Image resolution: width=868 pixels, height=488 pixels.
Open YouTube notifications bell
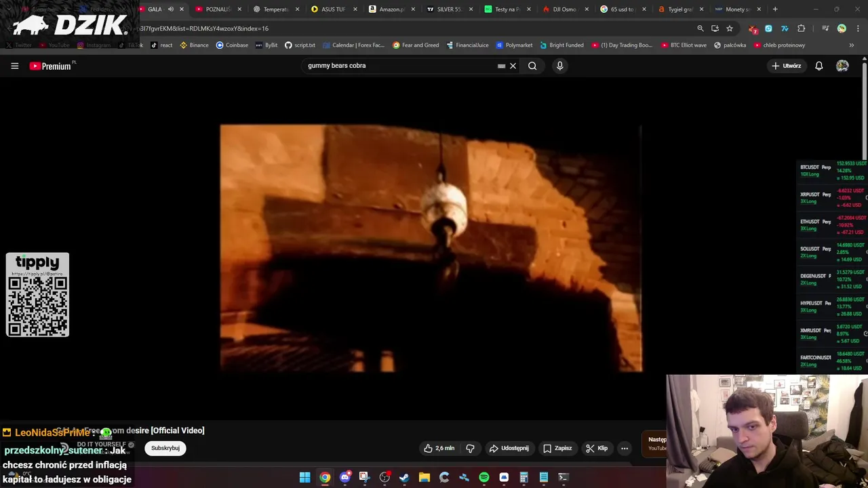819,66
